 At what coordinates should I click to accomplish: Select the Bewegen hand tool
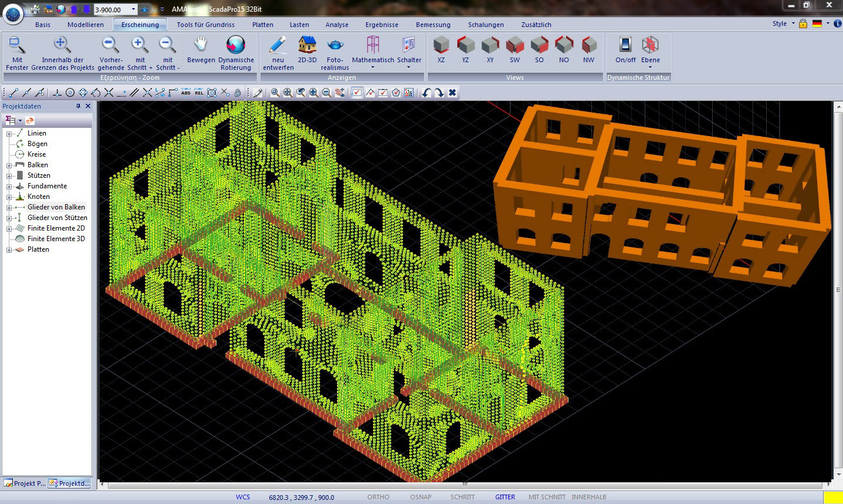(x=201, y=46)
